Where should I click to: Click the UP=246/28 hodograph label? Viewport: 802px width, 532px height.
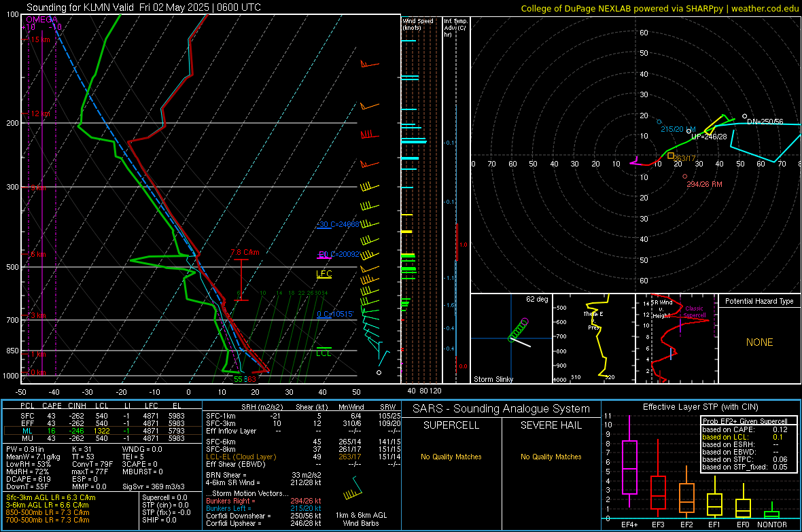(709, 137)
